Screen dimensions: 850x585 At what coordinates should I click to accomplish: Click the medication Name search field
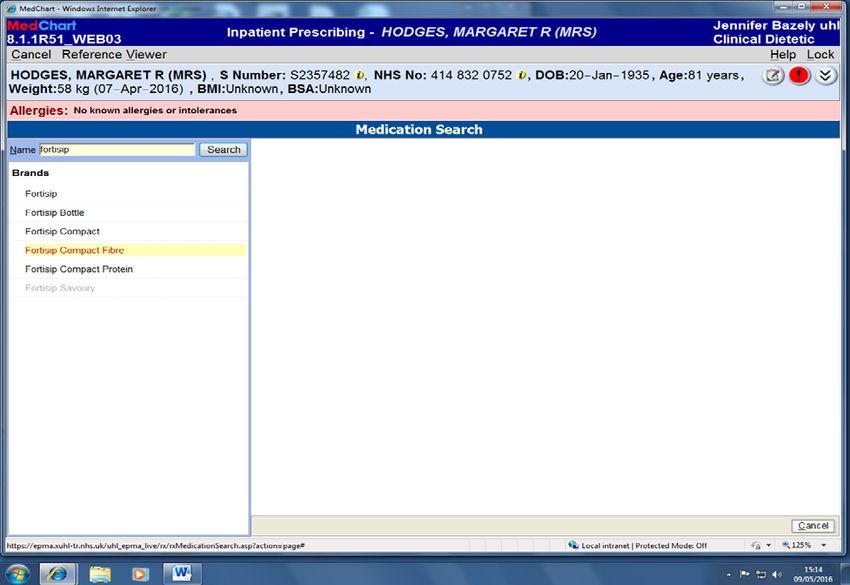(117, 150)
